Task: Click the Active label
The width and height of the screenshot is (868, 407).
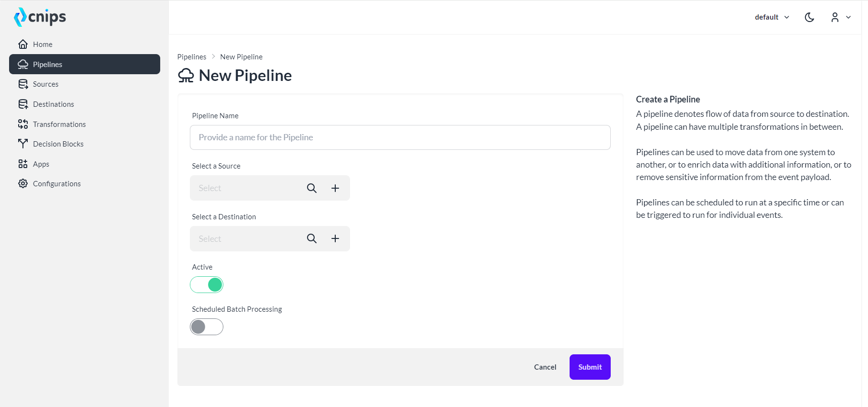Action: pyautogui.click(x=202, y=267)
